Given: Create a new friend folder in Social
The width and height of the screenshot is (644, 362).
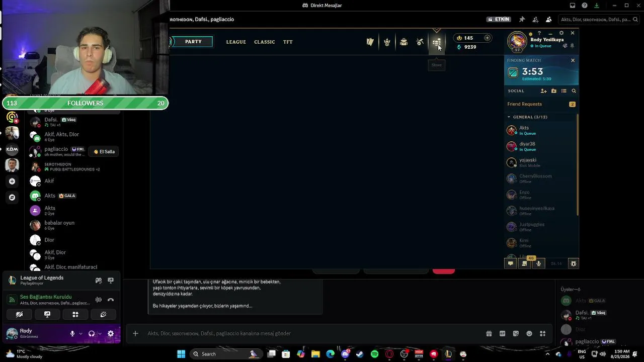Looking at the screenshot, I should (554, 91).
